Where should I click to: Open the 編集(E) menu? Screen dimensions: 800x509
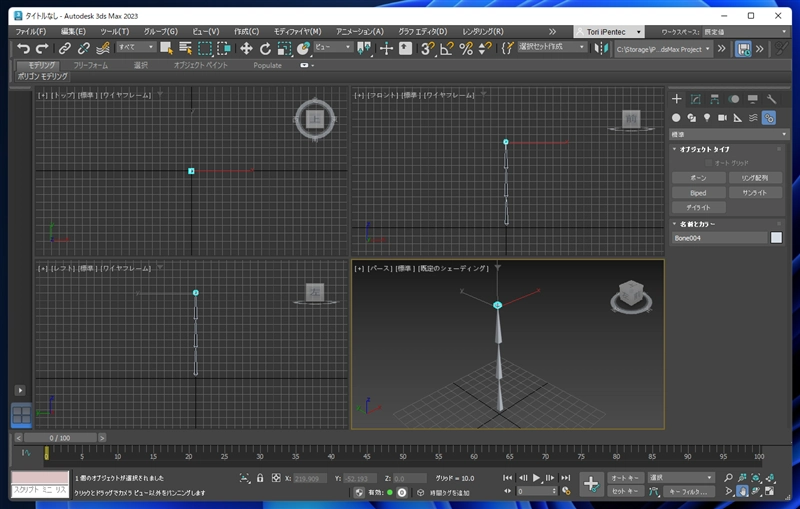coord(73,32)
